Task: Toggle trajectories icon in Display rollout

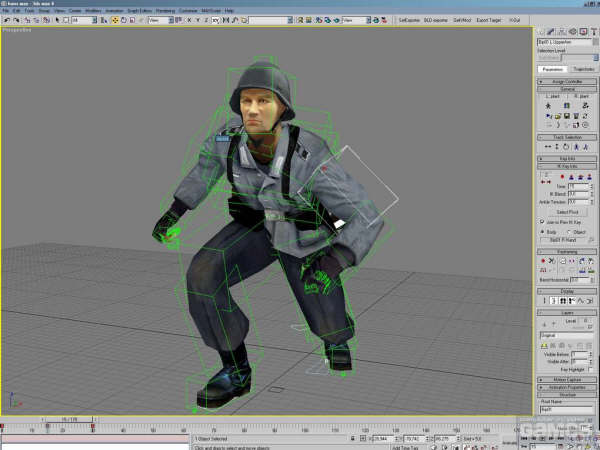Action: (x=580, y=301)
